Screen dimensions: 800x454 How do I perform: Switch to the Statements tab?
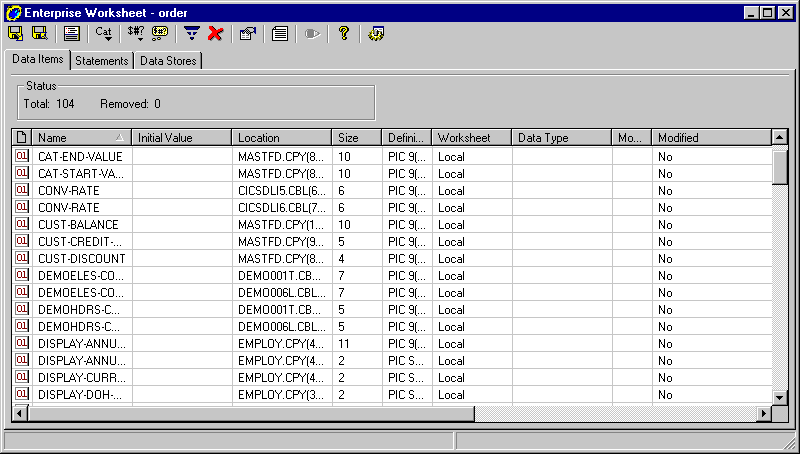(102, 61)
